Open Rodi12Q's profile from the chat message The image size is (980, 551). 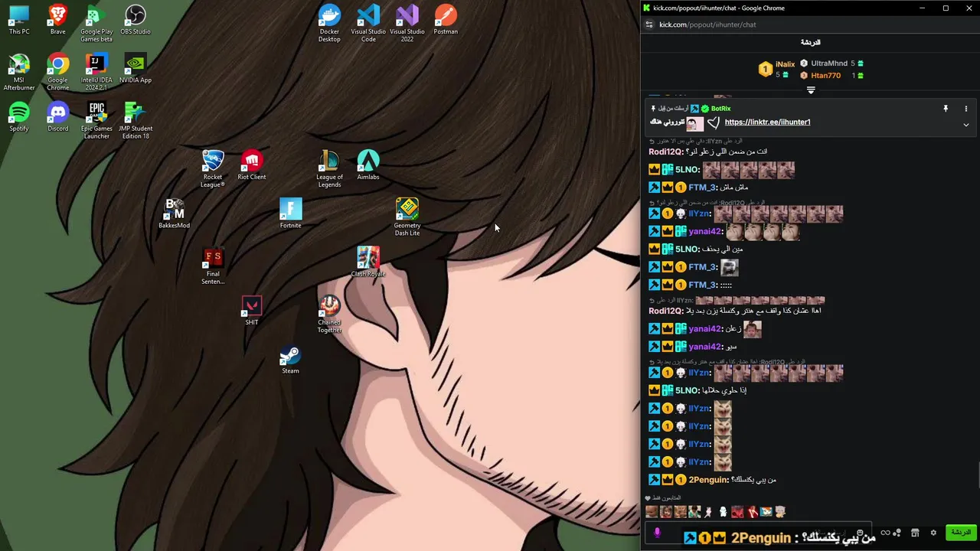pos(665,152)
